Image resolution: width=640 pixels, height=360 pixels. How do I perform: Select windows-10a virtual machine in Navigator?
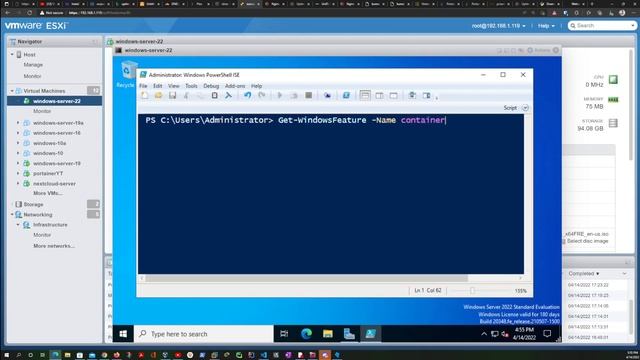(x=49, y=143)
